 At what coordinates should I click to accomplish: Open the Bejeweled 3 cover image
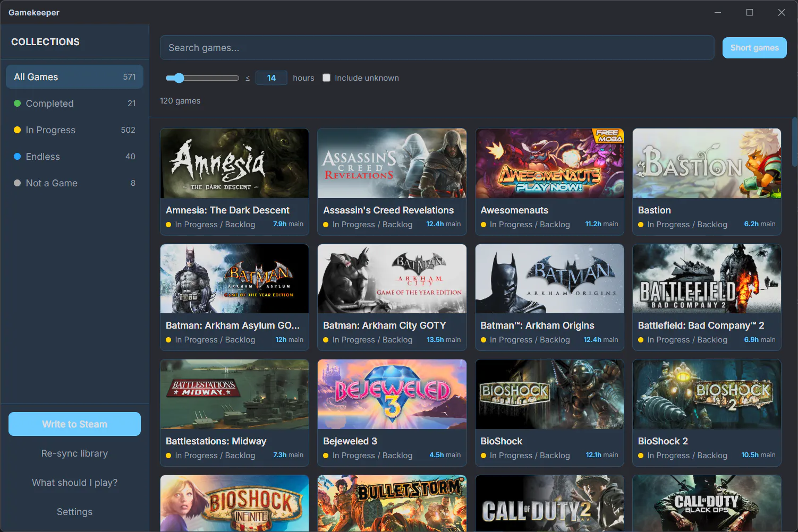(x=392, y=394)
